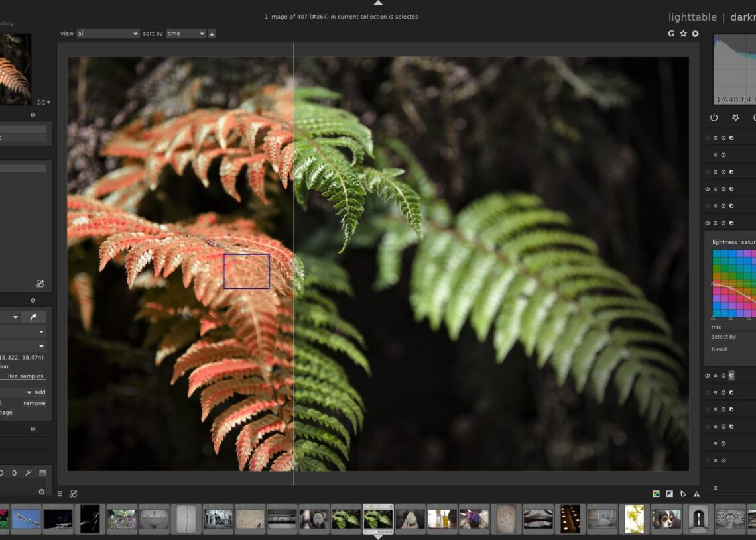756x540 pixels.
Task: Click the star favorites icon in header
Action: tap(683, 34)
